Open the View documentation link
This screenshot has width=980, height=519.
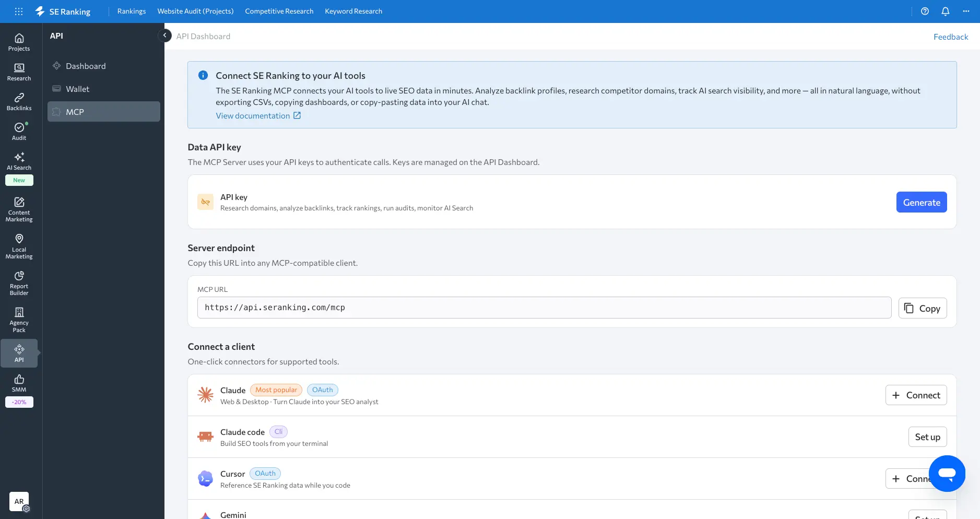pyautogui.click(x=258, y=116)
